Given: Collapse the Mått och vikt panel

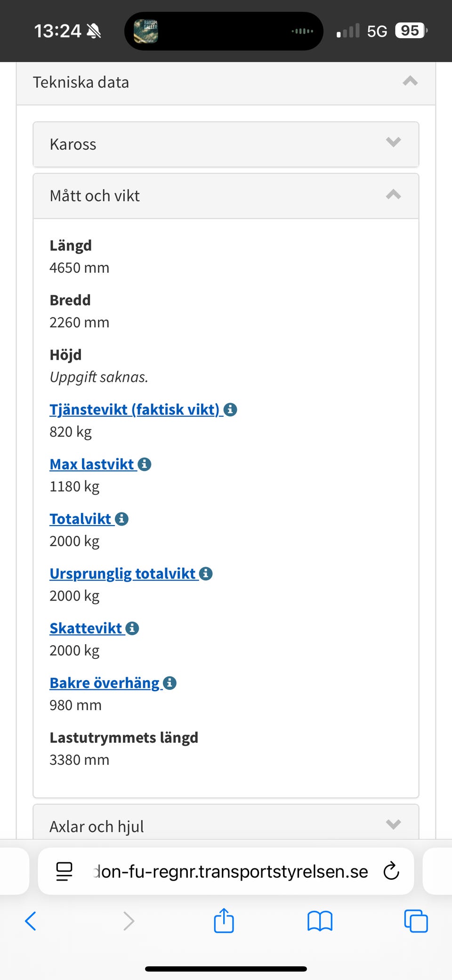Looking at the screenshot, I should tap(393, 195).
